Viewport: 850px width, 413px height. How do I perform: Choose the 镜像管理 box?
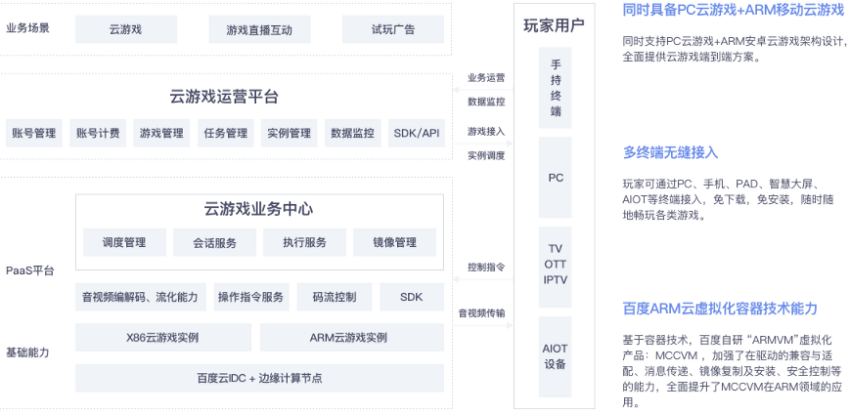point(395,242)
